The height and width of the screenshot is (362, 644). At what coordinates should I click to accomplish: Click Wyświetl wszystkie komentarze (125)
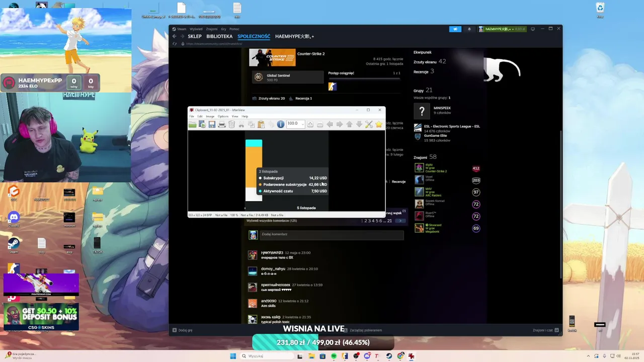272,221
